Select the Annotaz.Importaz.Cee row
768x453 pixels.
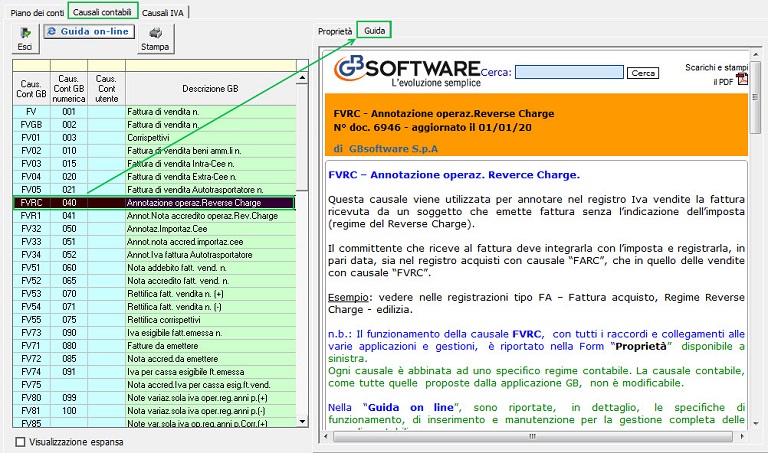point(154,229)
